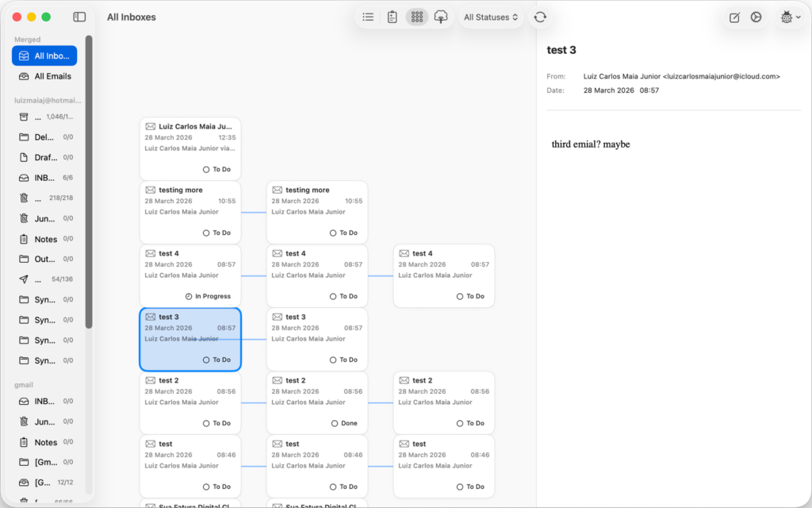This screenshot has width=812, height=508.
Task: Select the test 2 card marked Done
Action: click(x=317, y=402)
